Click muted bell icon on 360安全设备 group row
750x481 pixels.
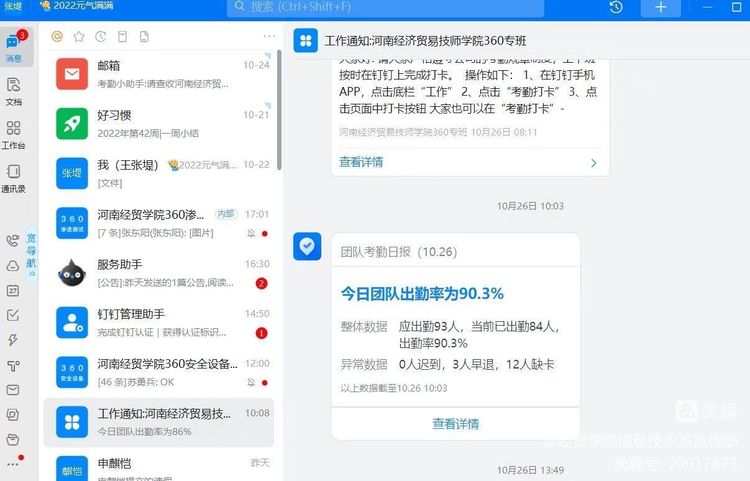[x=251, y=383]
